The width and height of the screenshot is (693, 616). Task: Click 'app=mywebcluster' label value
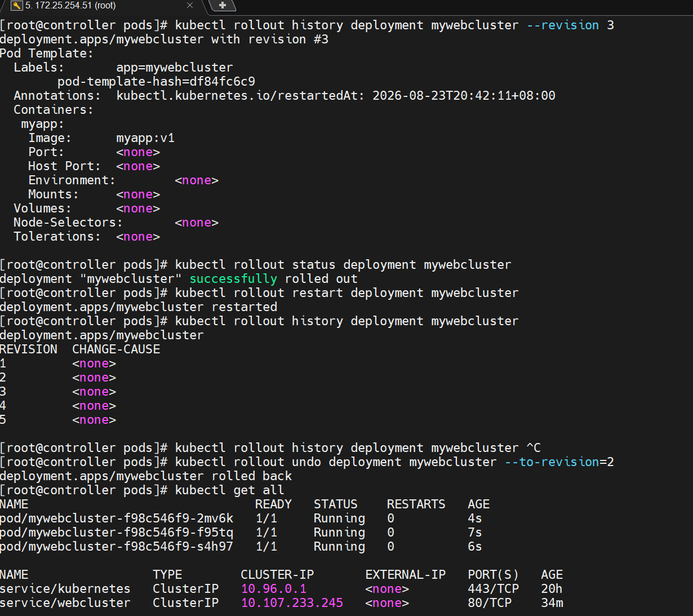click(175, 68)
